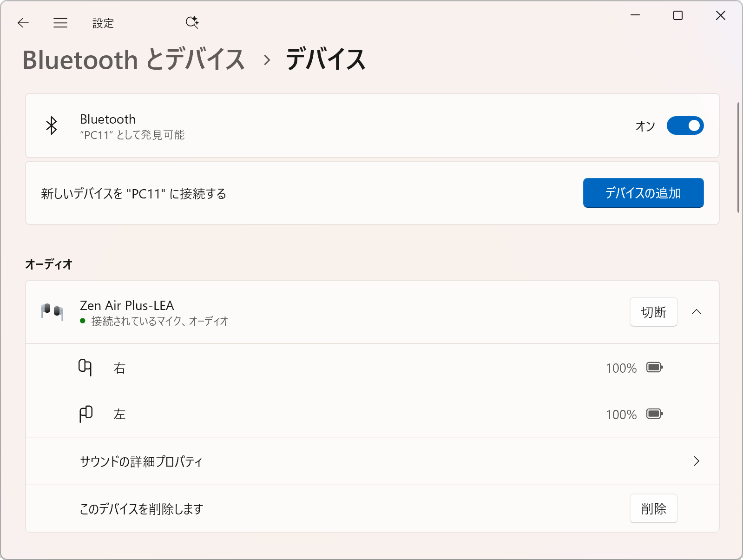Select the Zen Air Plus-LEA device name
743x560 pixels.
127,305
